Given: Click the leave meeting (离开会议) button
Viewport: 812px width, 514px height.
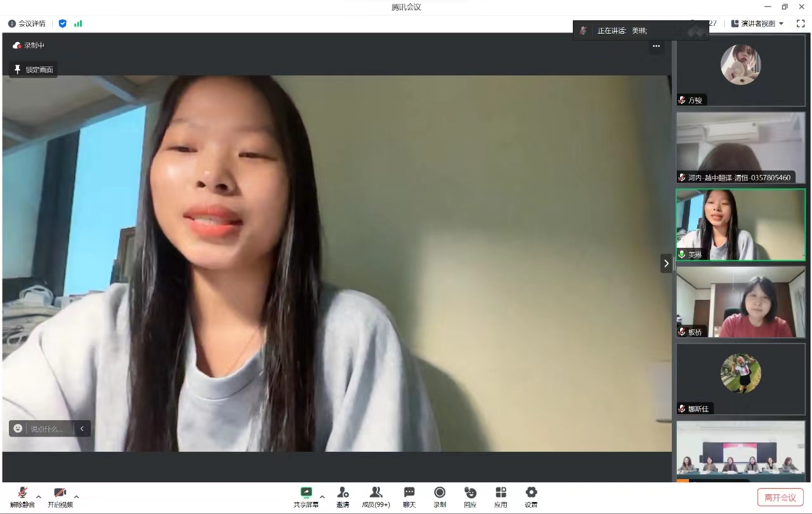Looking at the screenshot, I should [780, 497].
